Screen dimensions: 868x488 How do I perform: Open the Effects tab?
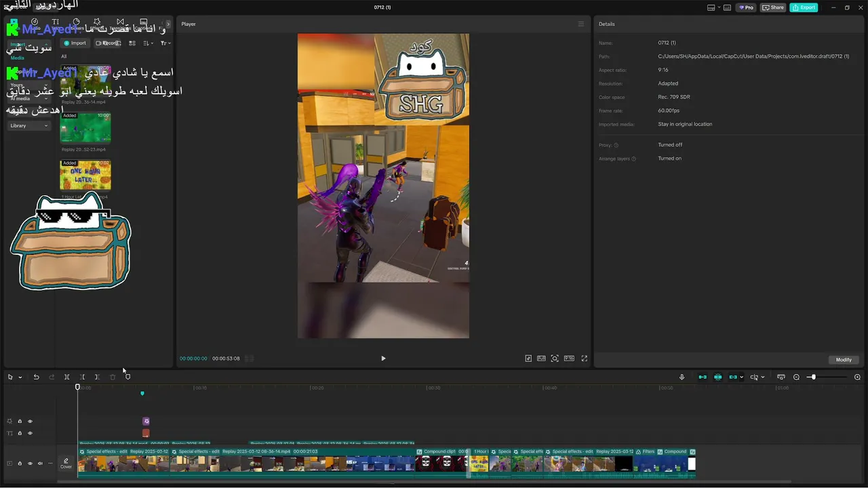[98, 24]
